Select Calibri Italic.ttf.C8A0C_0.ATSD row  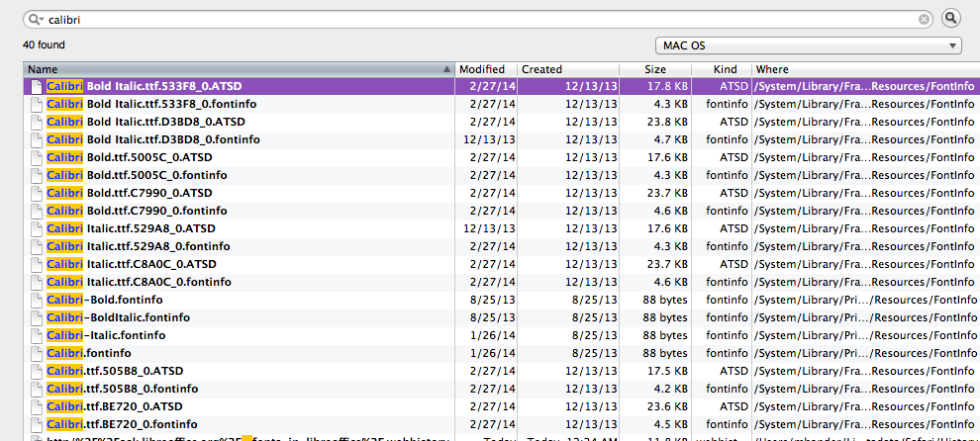501,264
